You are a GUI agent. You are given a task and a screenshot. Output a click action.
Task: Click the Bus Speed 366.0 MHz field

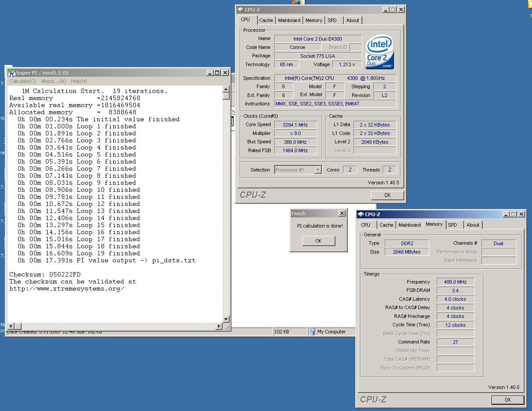(295, 142)
